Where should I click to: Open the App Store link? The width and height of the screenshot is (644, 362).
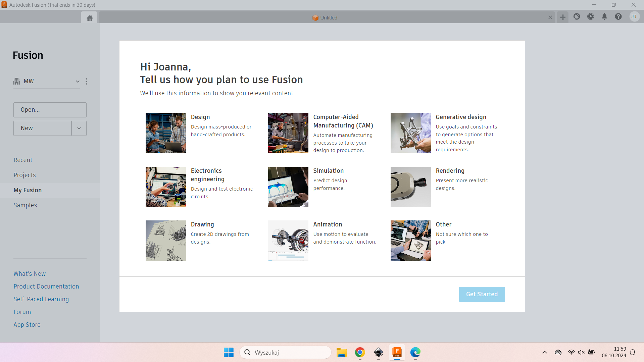27,325
